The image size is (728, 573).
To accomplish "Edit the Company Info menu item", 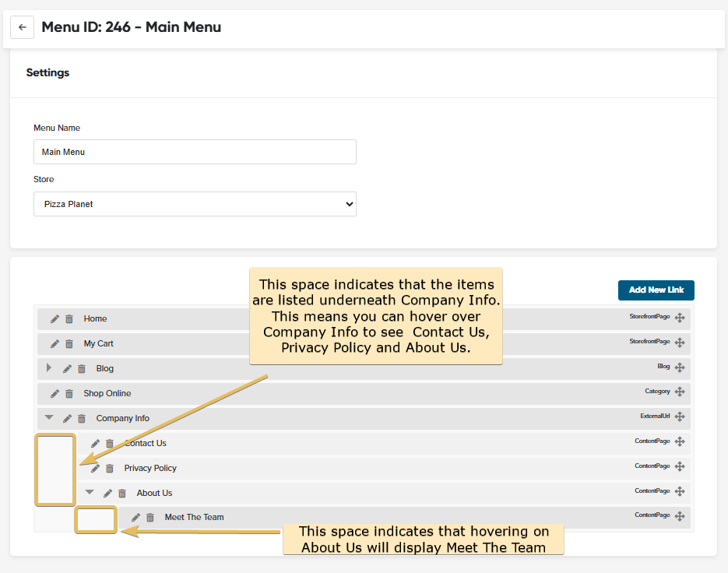I will pos(67,419).
